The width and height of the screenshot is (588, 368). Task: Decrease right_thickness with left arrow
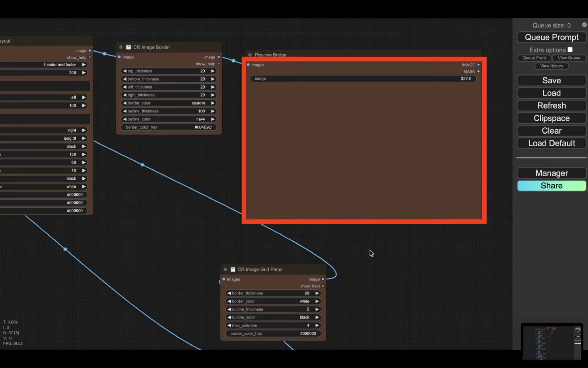[125, 95]
